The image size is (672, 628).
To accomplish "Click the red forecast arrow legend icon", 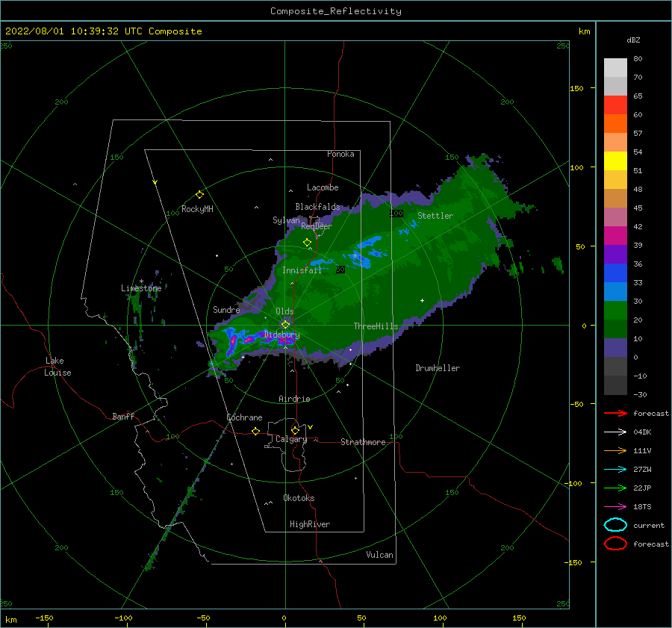I will click(615, 413).
